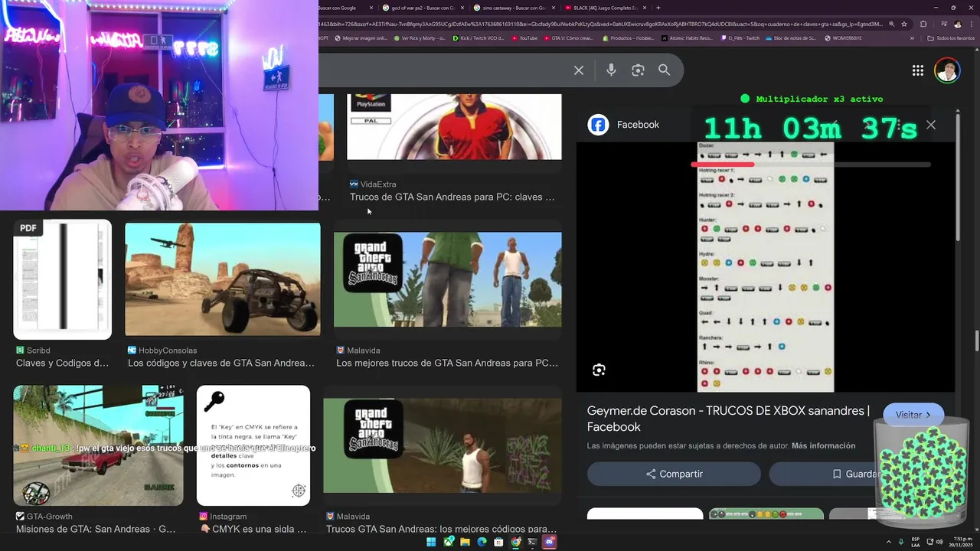
Task: Click the Facebook source logo in preview
Action: [x=598, y=125]
